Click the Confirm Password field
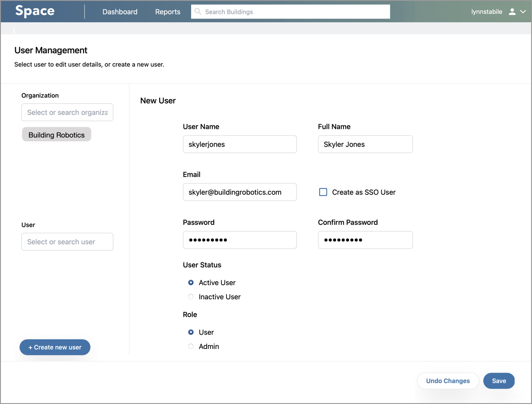Image resolution: width=532 pixels, height=404 pixels. tap(365, 240)
